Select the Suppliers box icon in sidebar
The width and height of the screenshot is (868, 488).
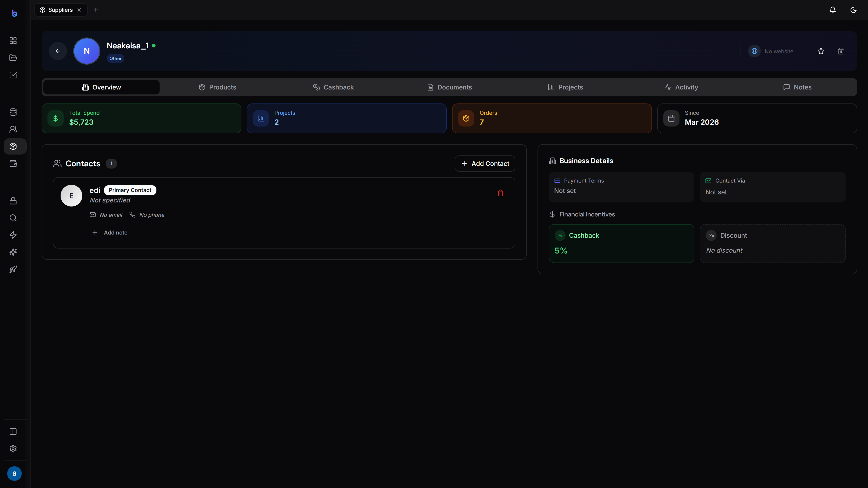coord(15,146)
